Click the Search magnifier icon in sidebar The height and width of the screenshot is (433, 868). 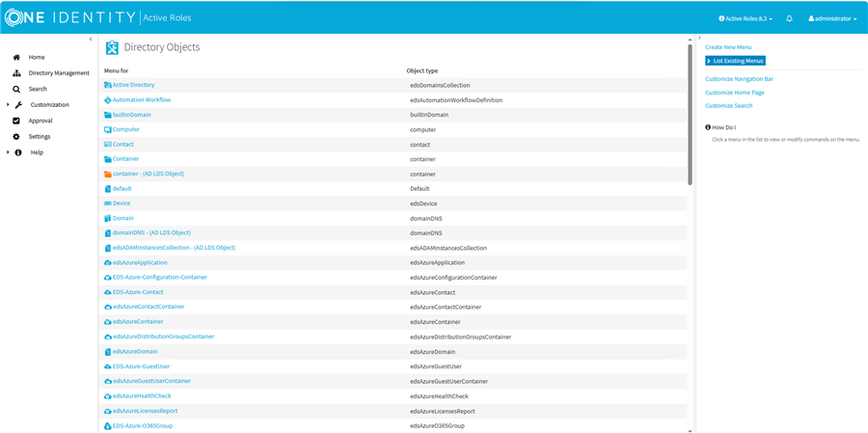point(16,89)
